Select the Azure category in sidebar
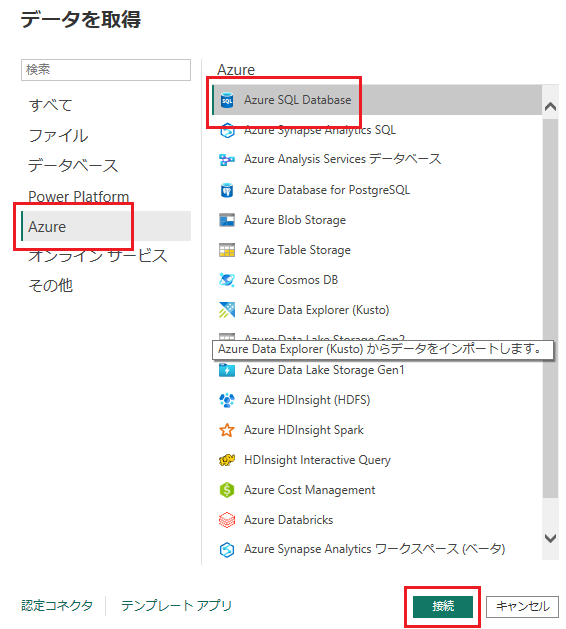Image resolution: width=566 pixels, height=629 pixels. [x=106, y=226]
